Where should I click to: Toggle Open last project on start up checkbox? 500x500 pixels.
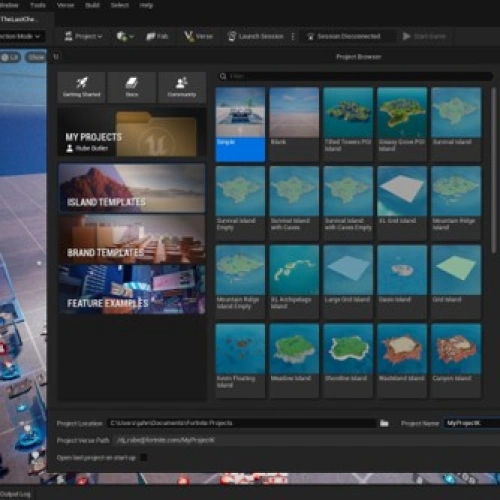(143, 458)
